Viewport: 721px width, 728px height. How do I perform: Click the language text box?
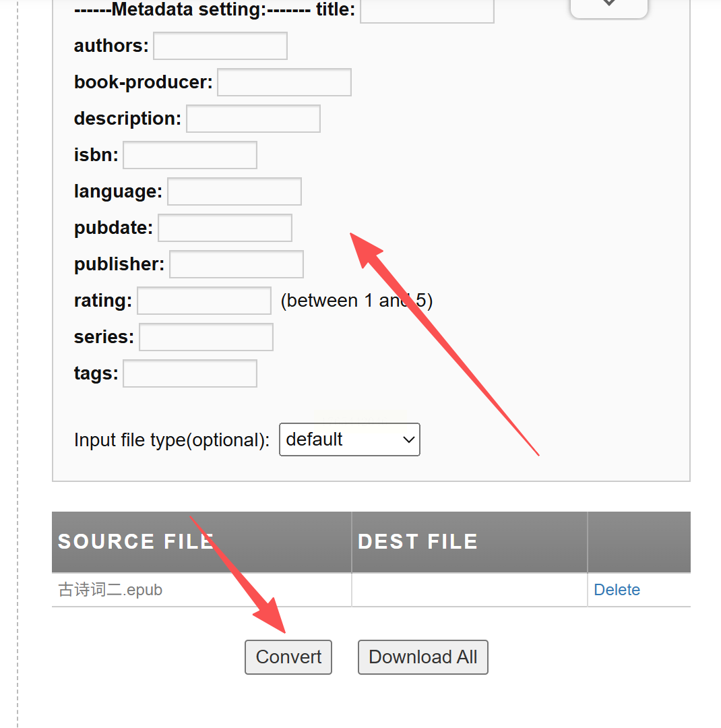[234, 191]
